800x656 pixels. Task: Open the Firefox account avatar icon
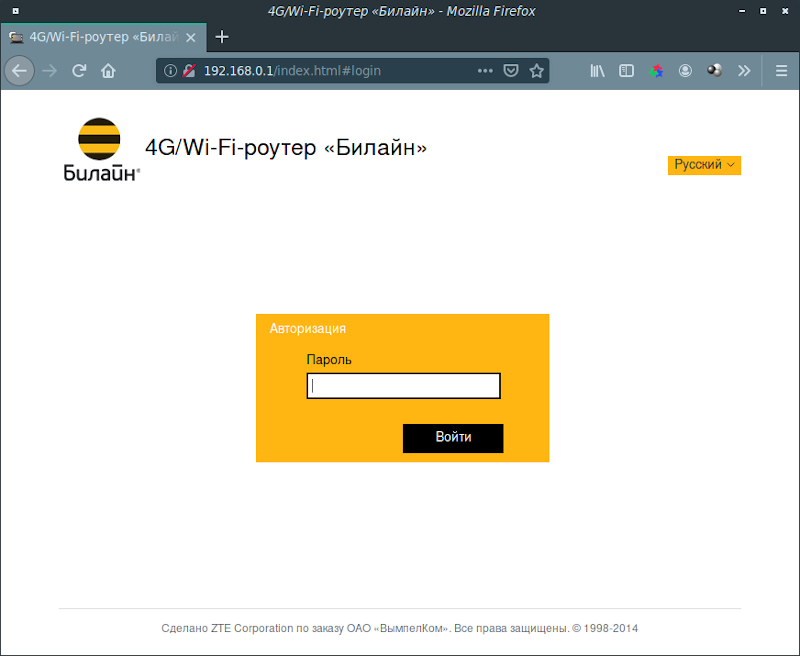[685, 71]
